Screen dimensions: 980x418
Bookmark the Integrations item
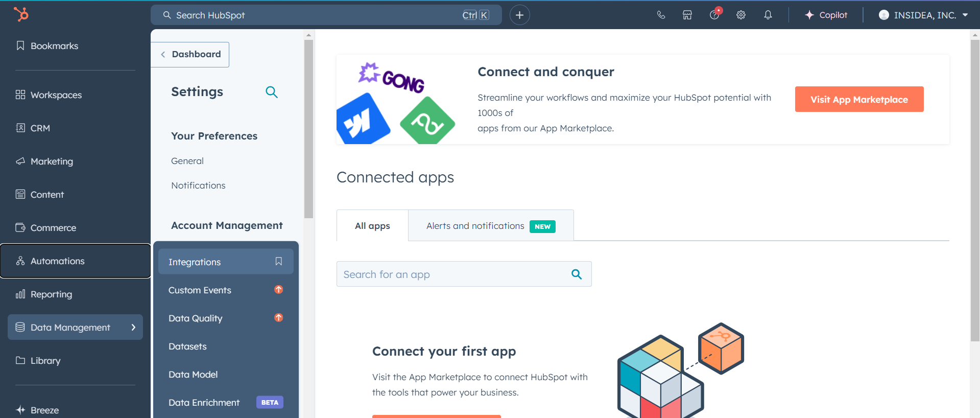279,261
